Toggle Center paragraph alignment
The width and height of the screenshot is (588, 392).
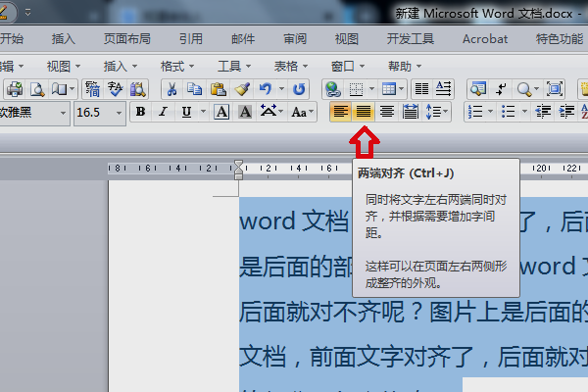(x=387, y=112)
